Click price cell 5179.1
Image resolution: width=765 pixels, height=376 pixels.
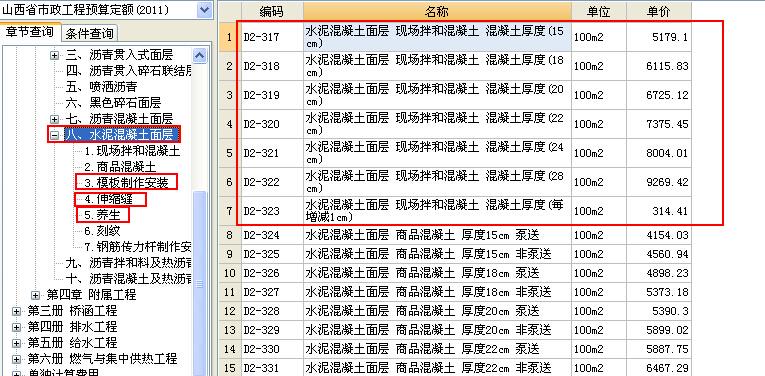[659, 37]
